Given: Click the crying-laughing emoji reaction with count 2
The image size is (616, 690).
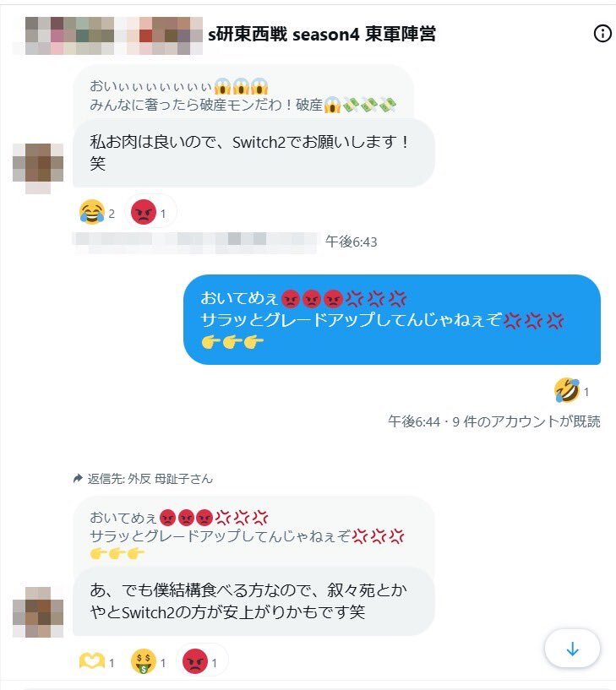Looking at the screenshot, I should [97, 213].
